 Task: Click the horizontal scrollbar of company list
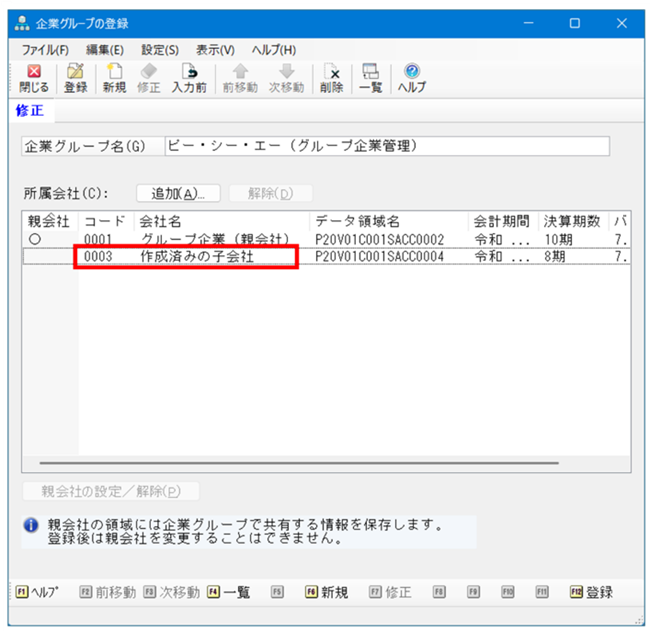tap(299, 463)
